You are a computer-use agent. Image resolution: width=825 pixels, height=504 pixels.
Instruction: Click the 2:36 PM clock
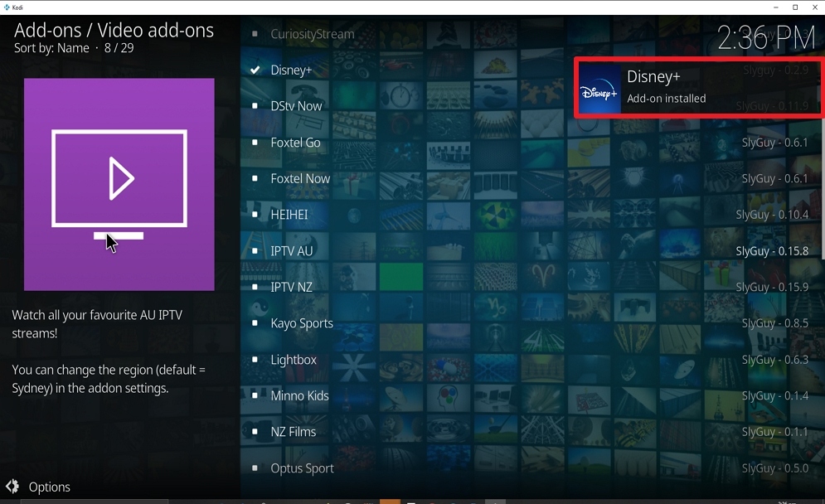point(766,37)
